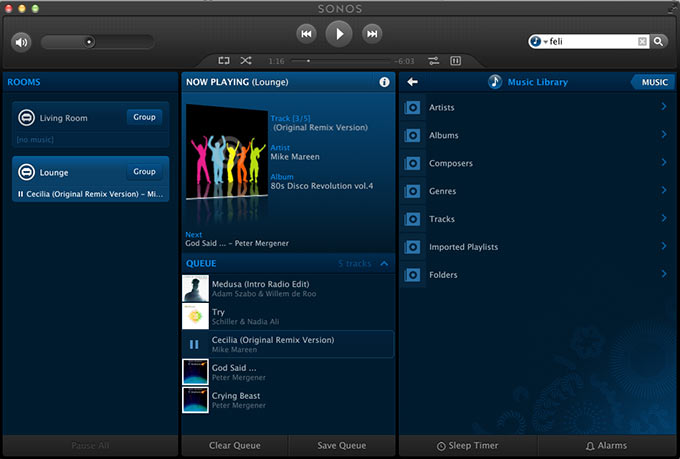This screenshot has width=680, height=459.
Task: Click Medusa album thumbnail in queue
Action: [x=195, y=289]
